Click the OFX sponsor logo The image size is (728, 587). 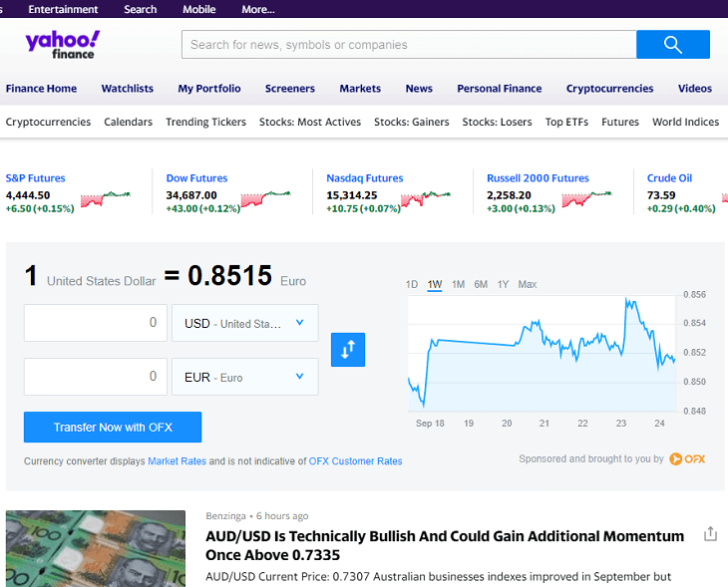click(687, 458)
